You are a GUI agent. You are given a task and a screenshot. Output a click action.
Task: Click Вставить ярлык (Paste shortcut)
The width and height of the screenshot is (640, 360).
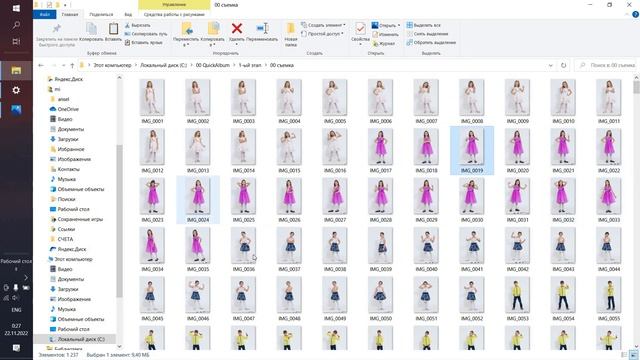144,42
